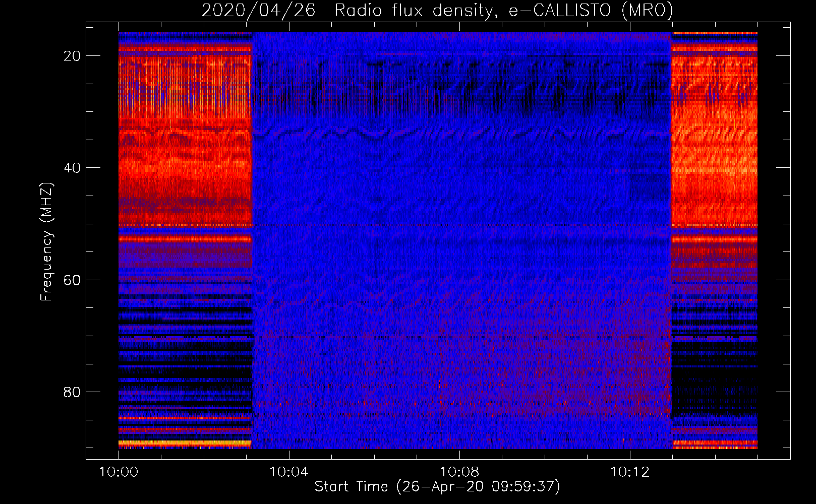This screenshot has height=504, width=816.
Task: Click the '80' frequency tick label
Action: pos(72,392)
